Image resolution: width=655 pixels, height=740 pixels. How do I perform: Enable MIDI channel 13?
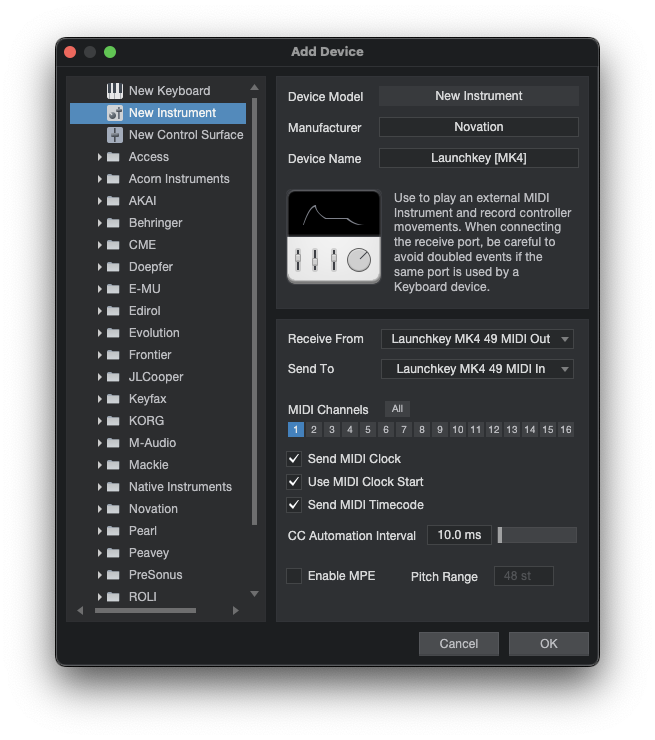pos(512,429)
